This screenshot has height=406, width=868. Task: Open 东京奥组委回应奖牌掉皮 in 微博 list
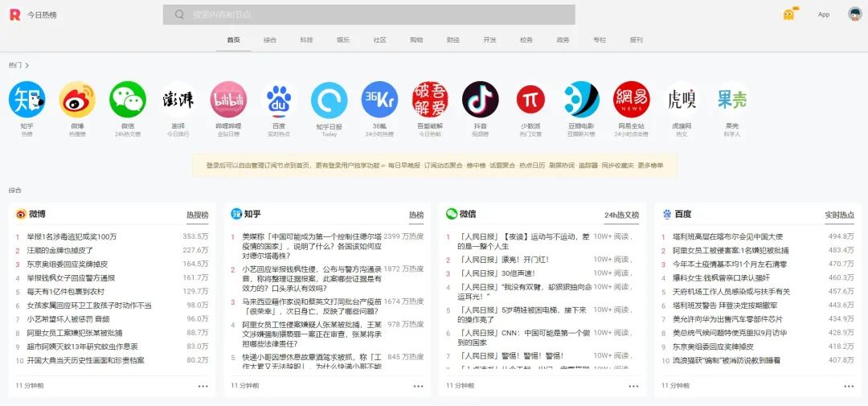click(x=67, y=265)
